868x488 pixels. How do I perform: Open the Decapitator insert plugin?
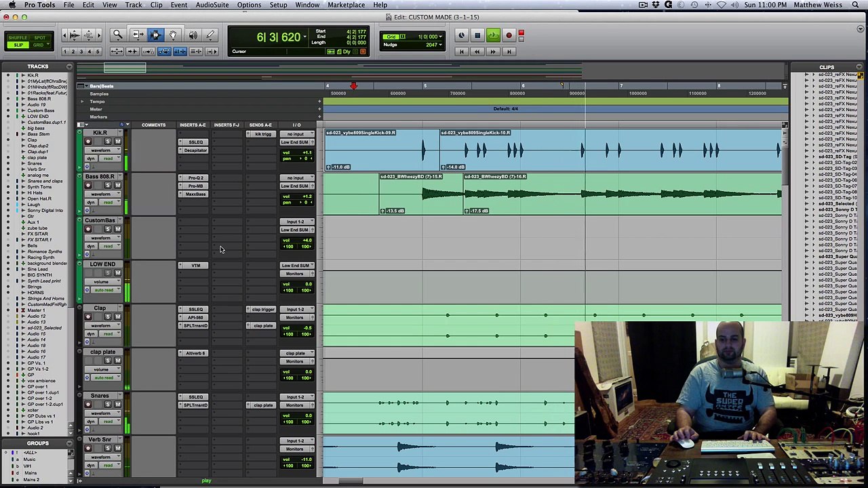[195, 150]
